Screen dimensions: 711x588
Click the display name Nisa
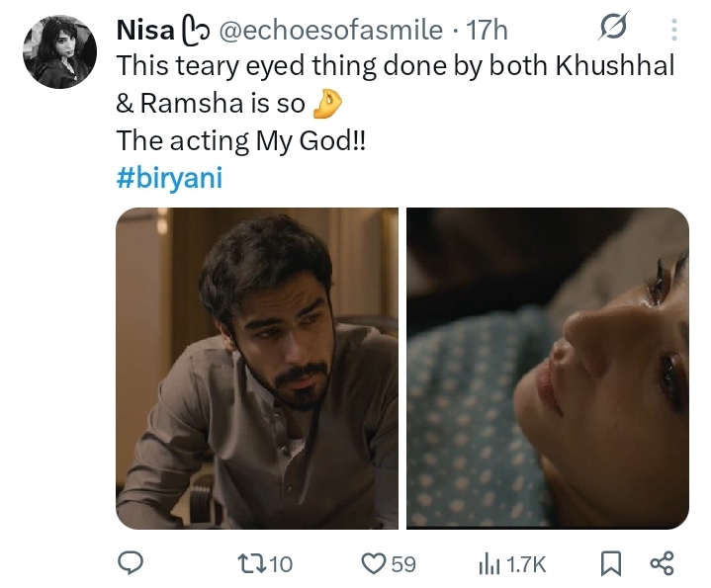coord(143,31)
